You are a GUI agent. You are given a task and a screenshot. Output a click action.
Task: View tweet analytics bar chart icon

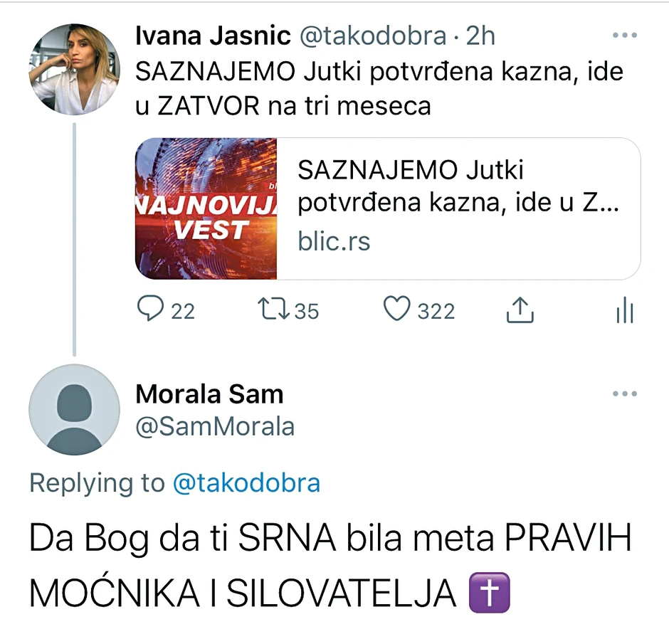tap(624, 311)
